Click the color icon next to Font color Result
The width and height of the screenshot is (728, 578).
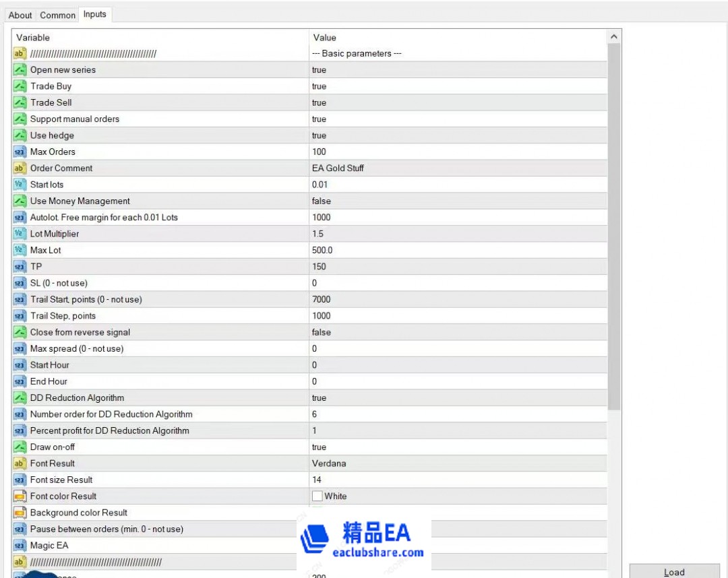20,496
